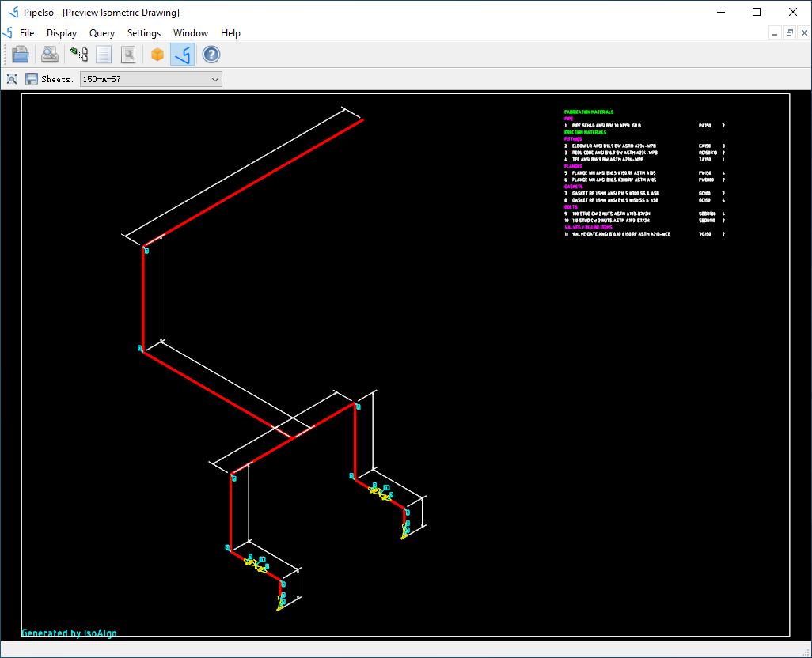Select the GASKET RF #300 row
The image size is (812, 658).
click(x=644, y=194)
